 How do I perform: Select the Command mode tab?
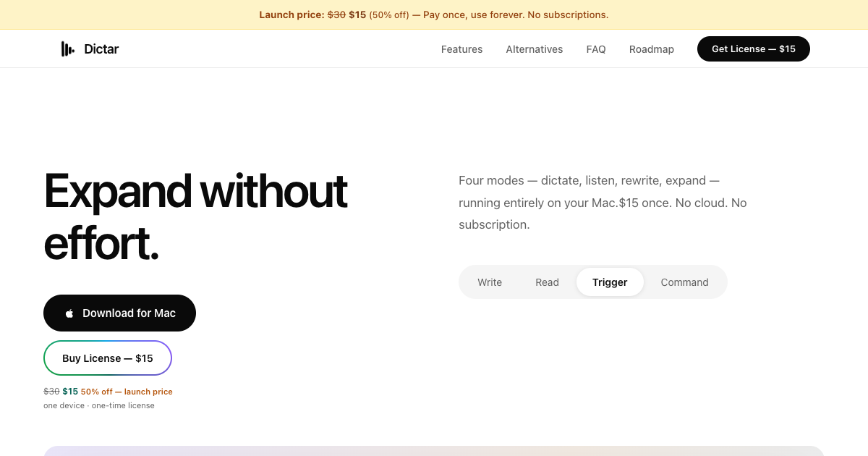click(684, 282)
